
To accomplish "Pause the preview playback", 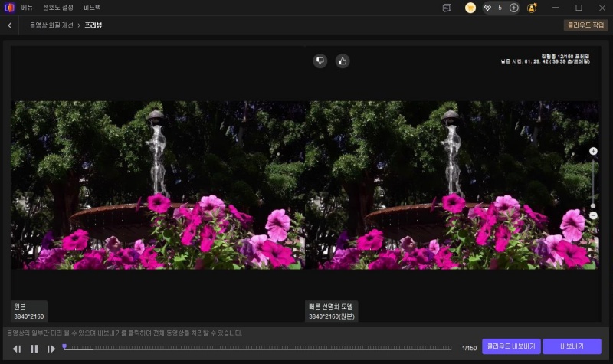I will click(x=34, y=349).
